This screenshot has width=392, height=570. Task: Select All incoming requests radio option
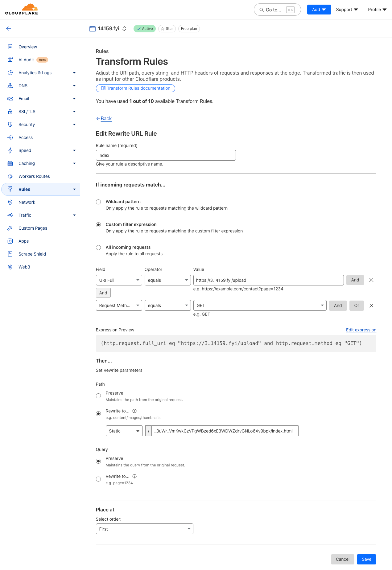[98, 248]
